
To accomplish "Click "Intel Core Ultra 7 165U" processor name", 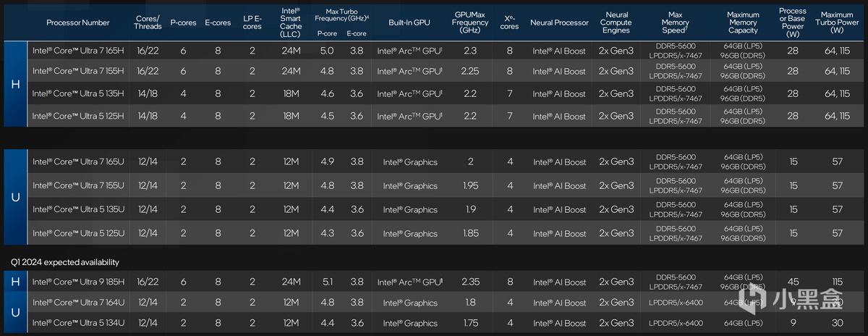I will 79,162.
